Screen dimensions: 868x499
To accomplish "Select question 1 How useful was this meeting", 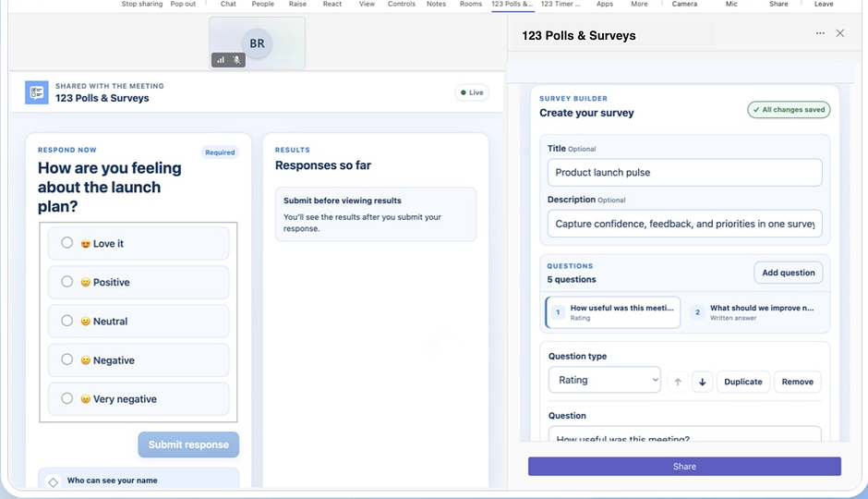I will [613, 312].
